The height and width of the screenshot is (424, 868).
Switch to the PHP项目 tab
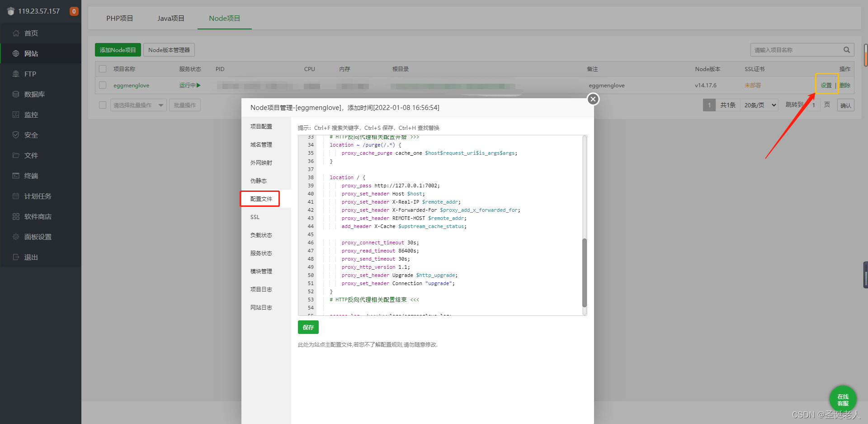[120, 18]
